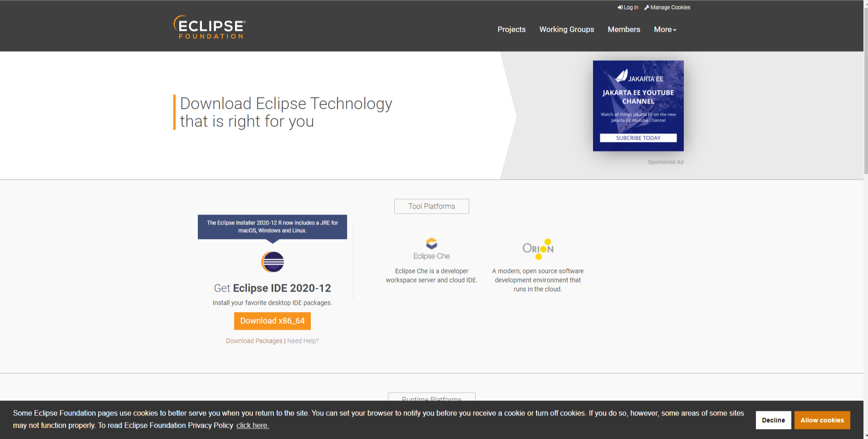This screenshot has width=868, height=439.
Task: Click the Runtime Platforms label
Action: [x=432, y=397]
